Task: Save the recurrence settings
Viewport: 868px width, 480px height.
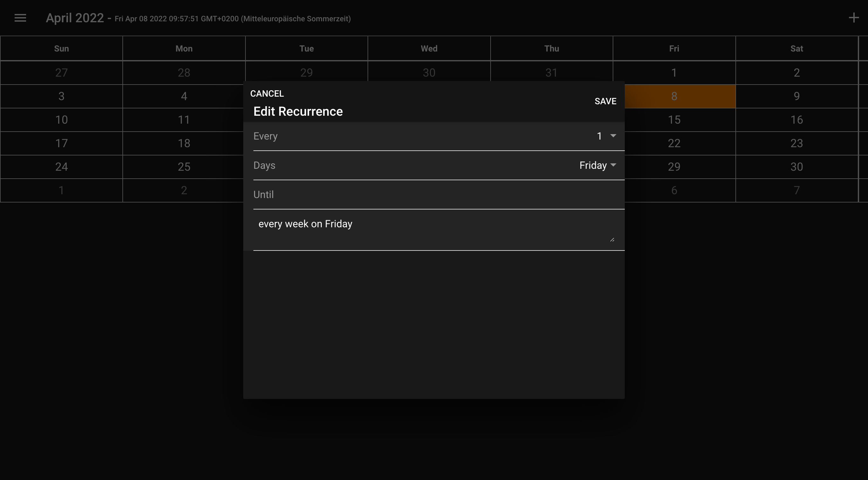Action: point(605,101)
